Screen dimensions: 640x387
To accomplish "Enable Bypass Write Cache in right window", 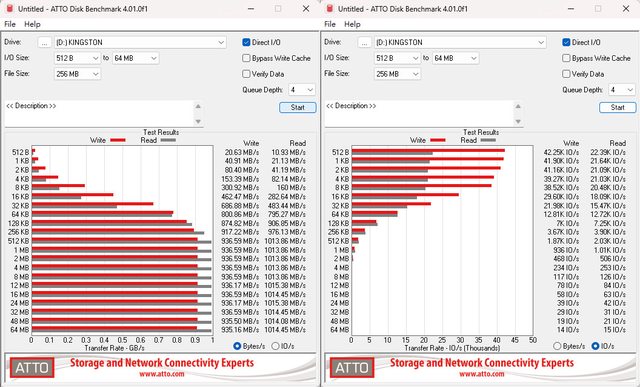I will point(566,58).
